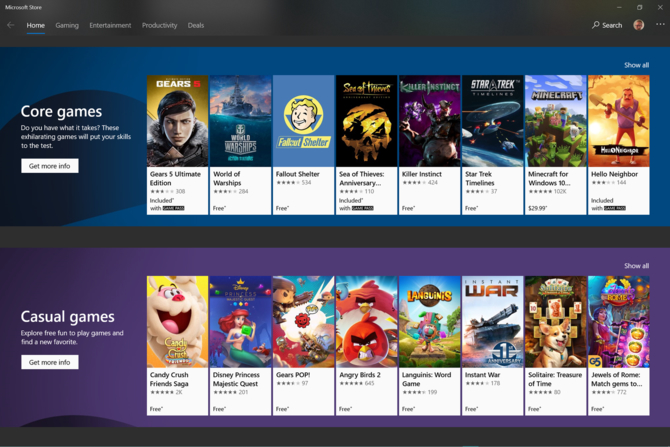Click Game Pass badge on Hello Neighbor card
The image size is (670, 447).
pyautogui.click(x=615, y=208)
